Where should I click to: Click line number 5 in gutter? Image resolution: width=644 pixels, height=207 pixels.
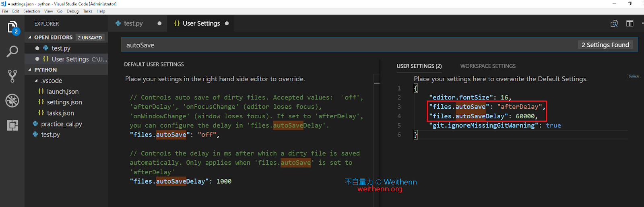(399, 125)
